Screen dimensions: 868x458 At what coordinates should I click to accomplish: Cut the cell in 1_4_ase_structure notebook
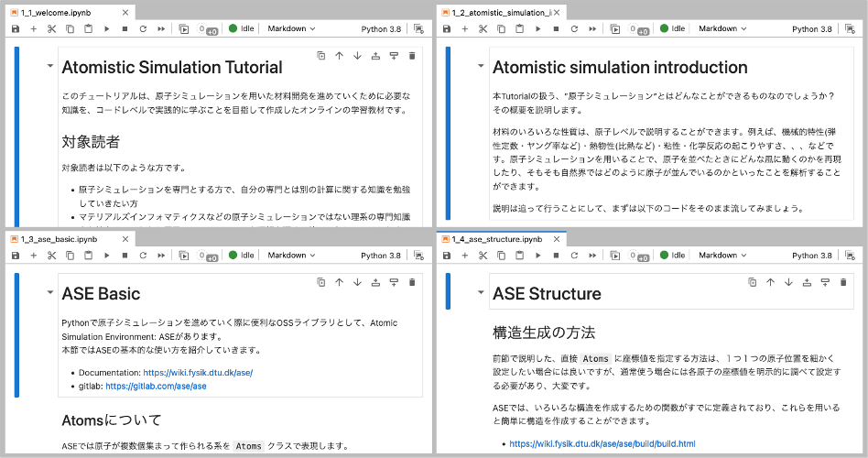483,256
